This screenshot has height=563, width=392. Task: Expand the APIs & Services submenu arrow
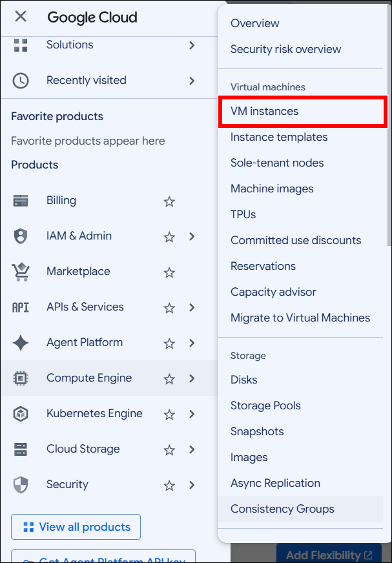click(192, 307)
